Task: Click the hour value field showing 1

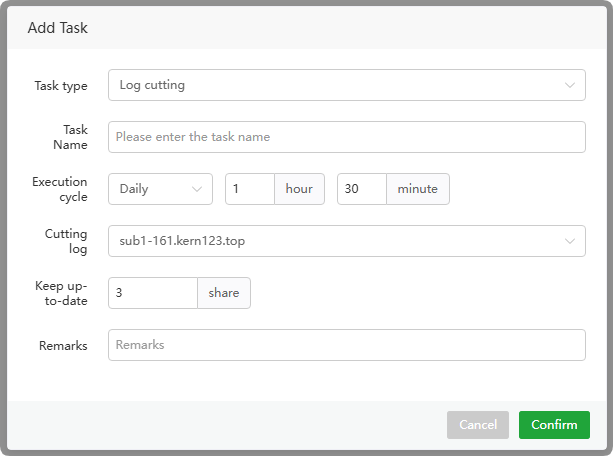Action: (x=249, y=189)
